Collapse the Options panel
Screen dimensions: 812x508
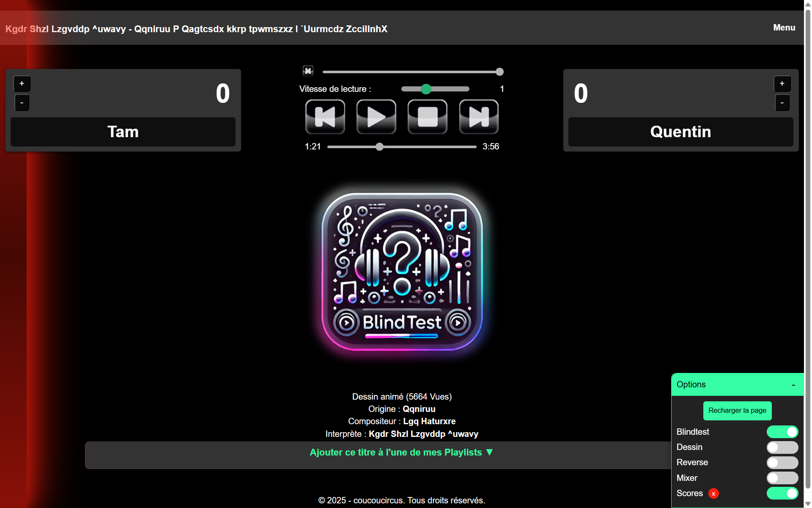pyautogui.click(x=793, y=385)
